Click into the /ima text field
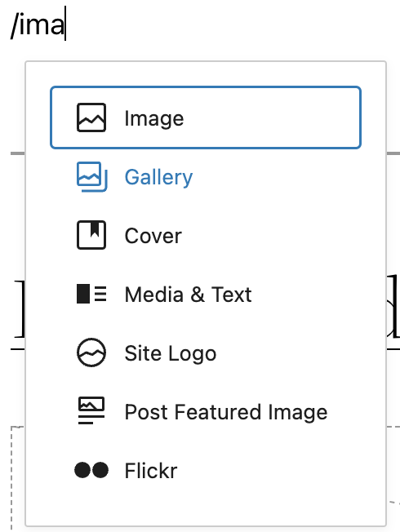Image resolution: width=400 pixels, height=532 pixels. (x=38, y=24)
